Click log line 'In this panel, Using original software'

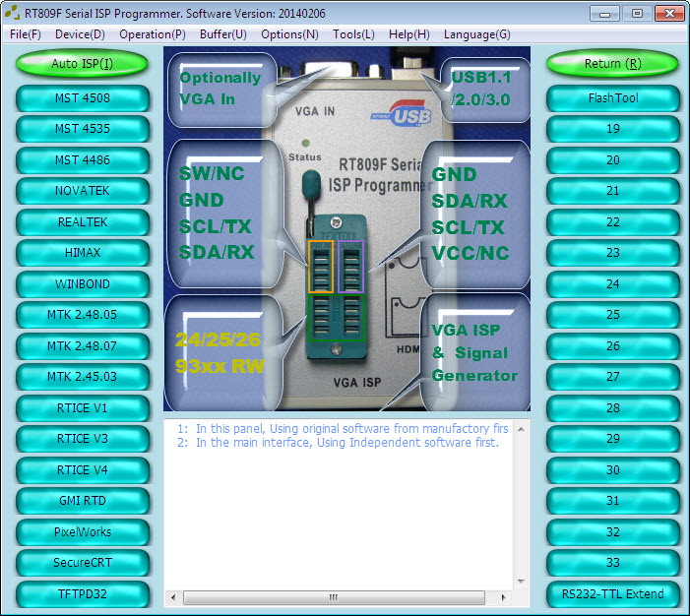tap(343, 429)
